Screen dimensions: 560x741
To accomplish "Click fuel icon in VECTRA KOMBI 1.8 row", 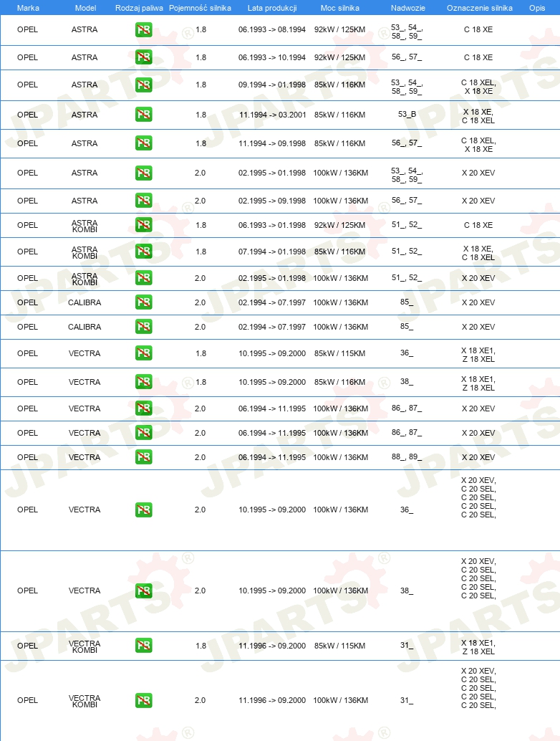I will (143, 646).
